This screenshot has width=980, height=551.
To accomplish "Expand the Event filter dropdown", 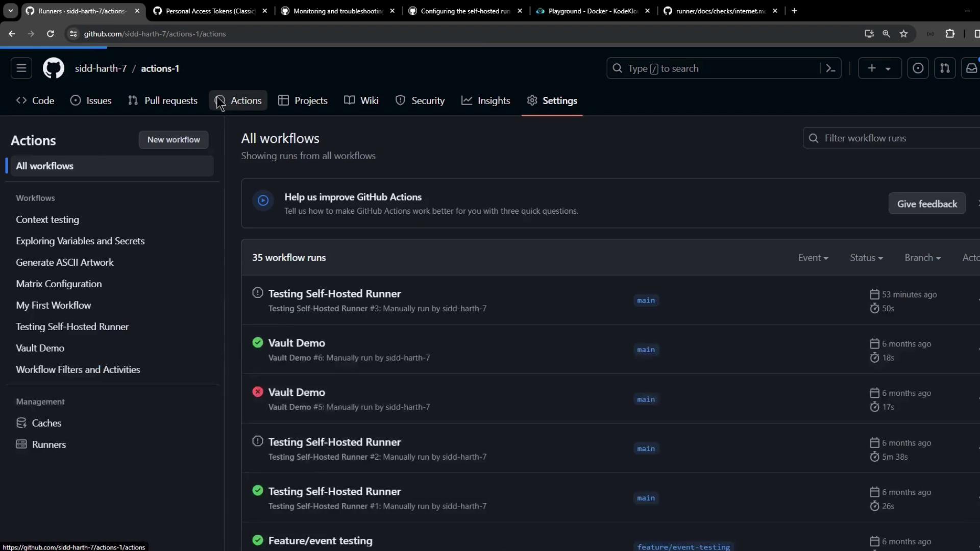I will point(813,258).
